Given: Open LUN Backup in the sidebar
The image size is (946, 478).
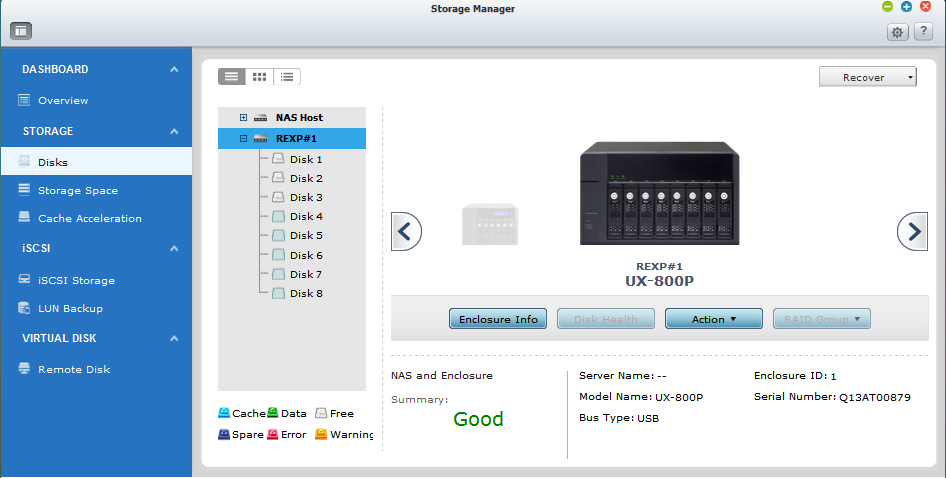Looking at the screenshot, I should click(x=70, y=308).
